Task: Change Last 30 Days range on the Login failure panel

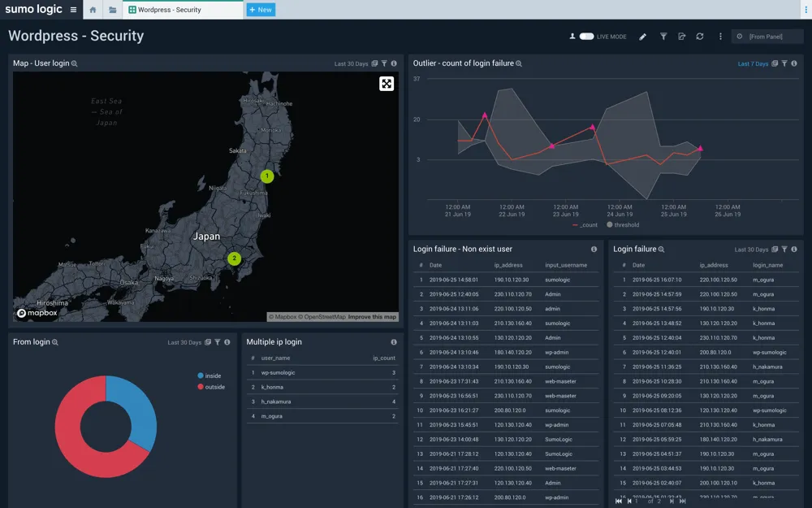Action: (751, 250)
